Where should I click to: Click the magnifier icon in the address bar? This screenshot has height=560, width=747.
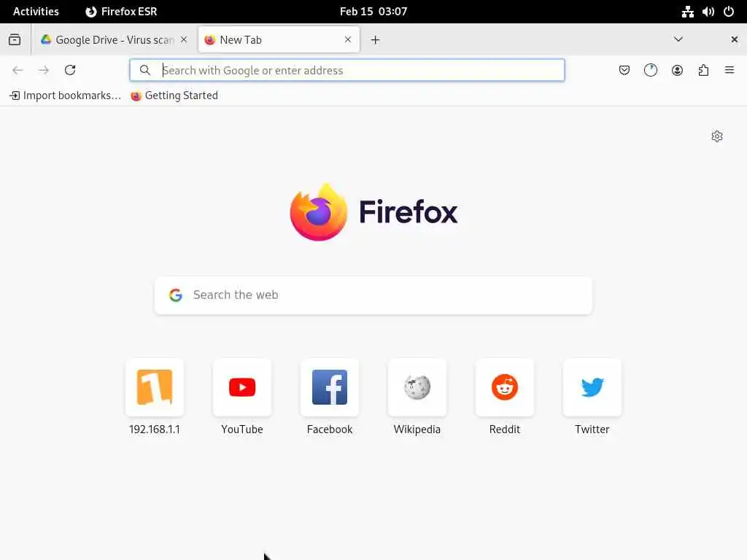click(x=145, y=71)
